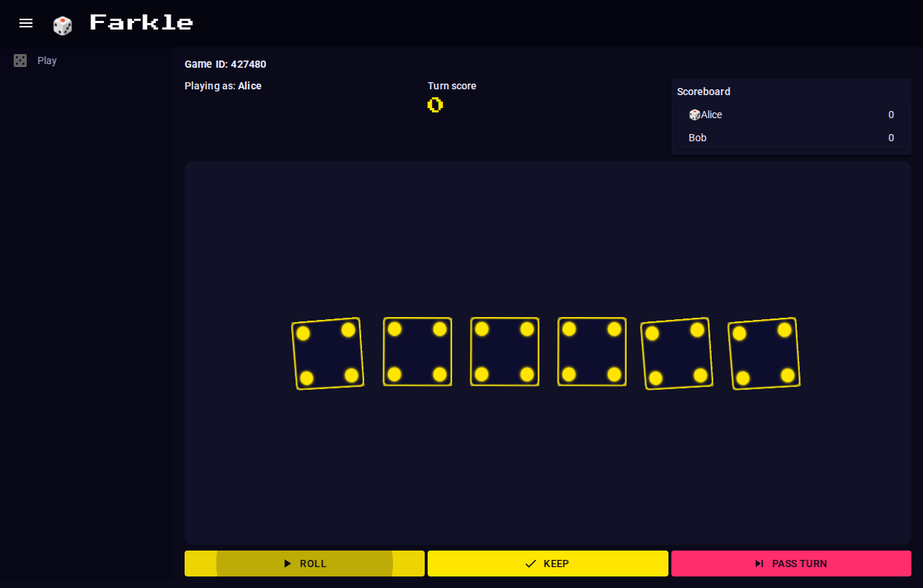Select the rightmost tilted die
This screenshot has height=588, width=923.
coord(764,354)
